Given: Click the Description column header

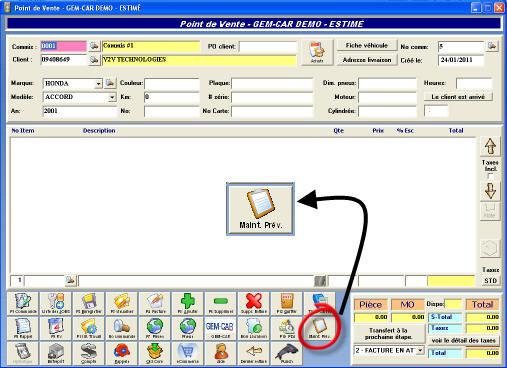Looking at the screenshot, I should [x=99, y=131].
